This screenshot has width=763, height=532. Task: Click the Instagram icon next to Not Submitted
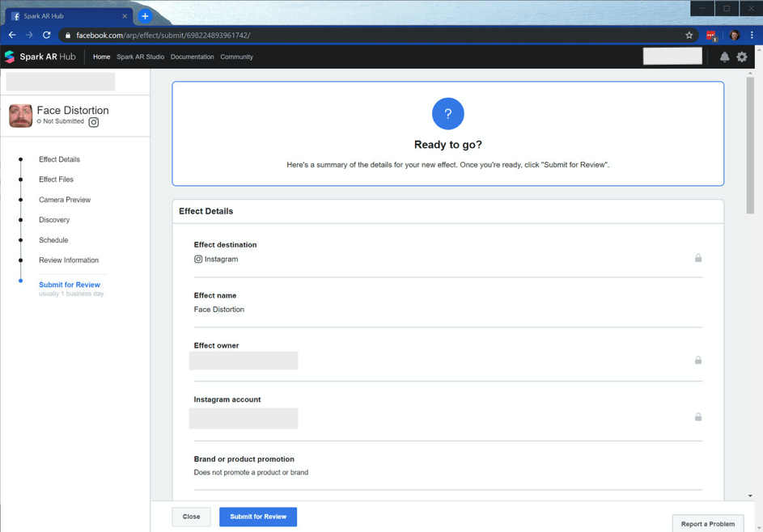tap(93, 122)
